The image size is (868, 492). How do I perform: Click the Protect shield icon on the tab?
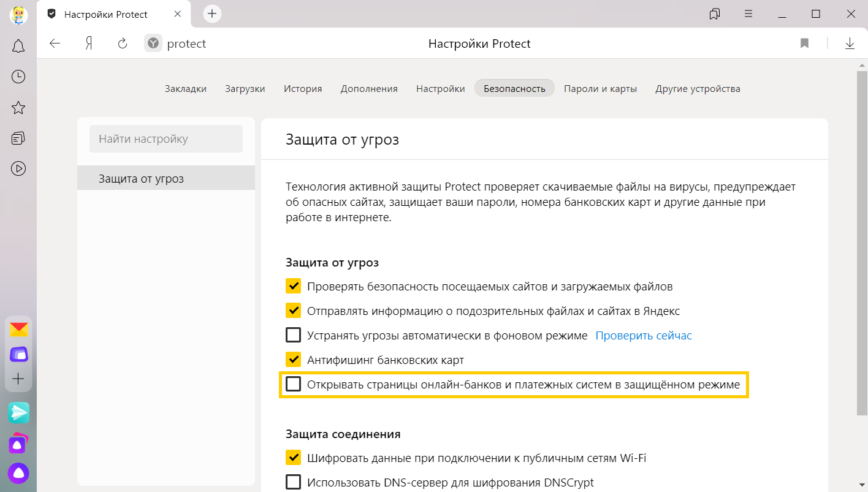pyautogui.click(x=51, y=14)
